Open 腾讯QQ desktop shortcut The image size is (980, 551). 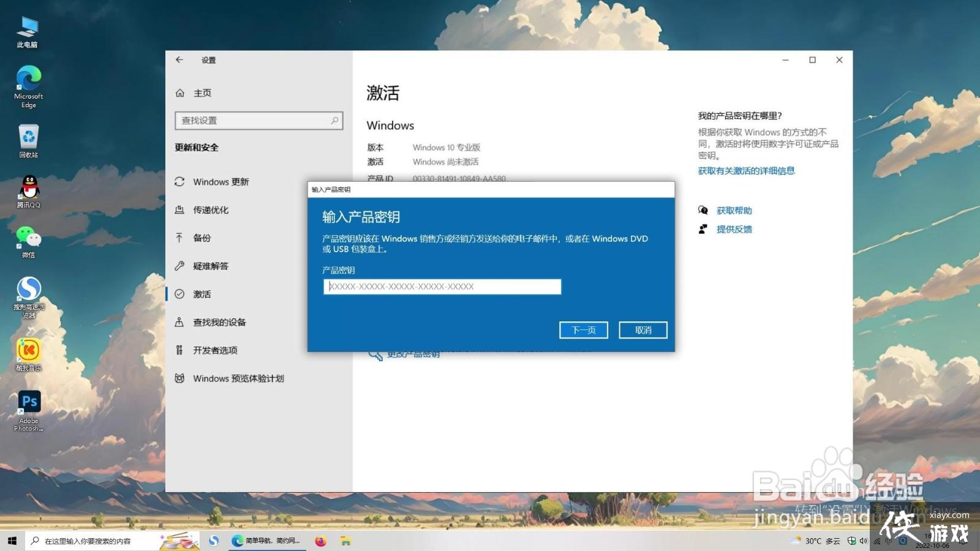[x=28, y=192]
